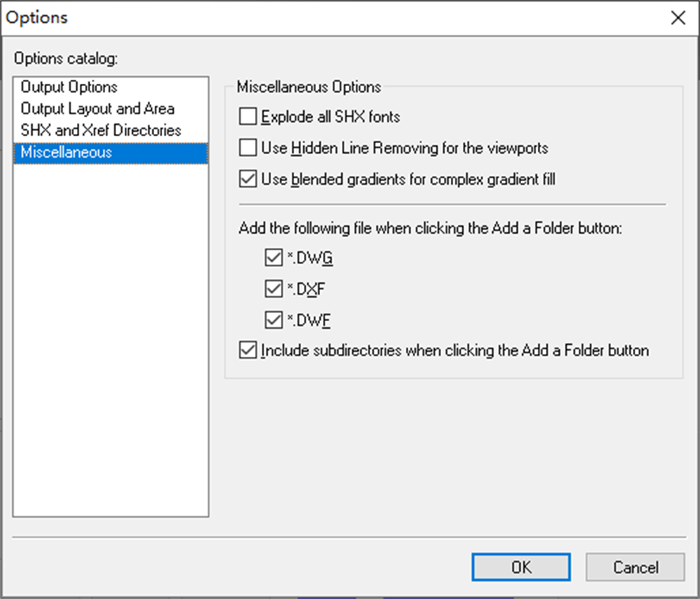Toggle the *.DWG checkbox back on
The height and width of the screenshot is (599, 700).
(x=273, y=257)
